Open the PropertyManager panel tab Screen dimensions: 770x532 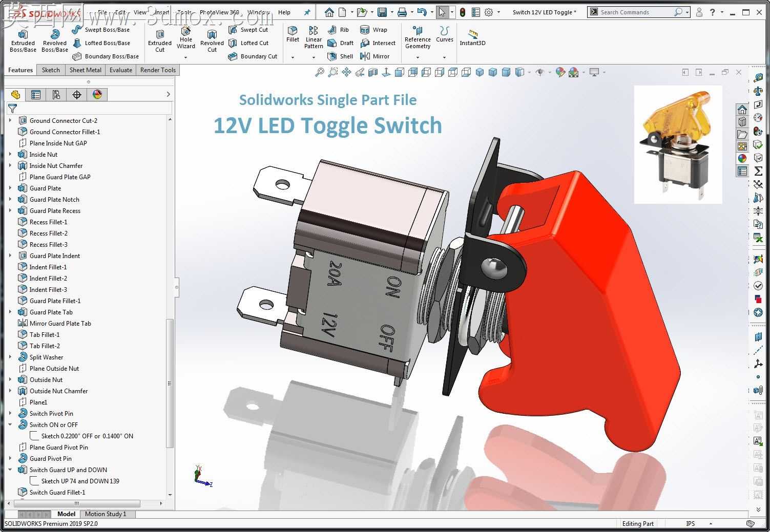tap(35, 94)
